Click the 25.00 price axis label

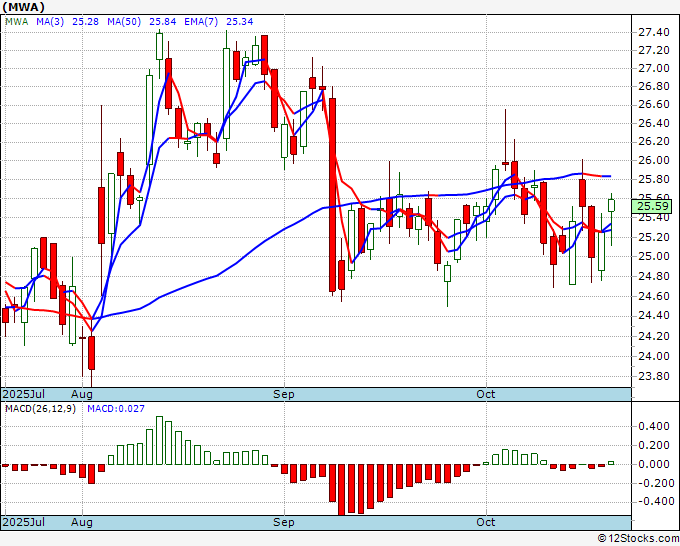tap(654, 256)
